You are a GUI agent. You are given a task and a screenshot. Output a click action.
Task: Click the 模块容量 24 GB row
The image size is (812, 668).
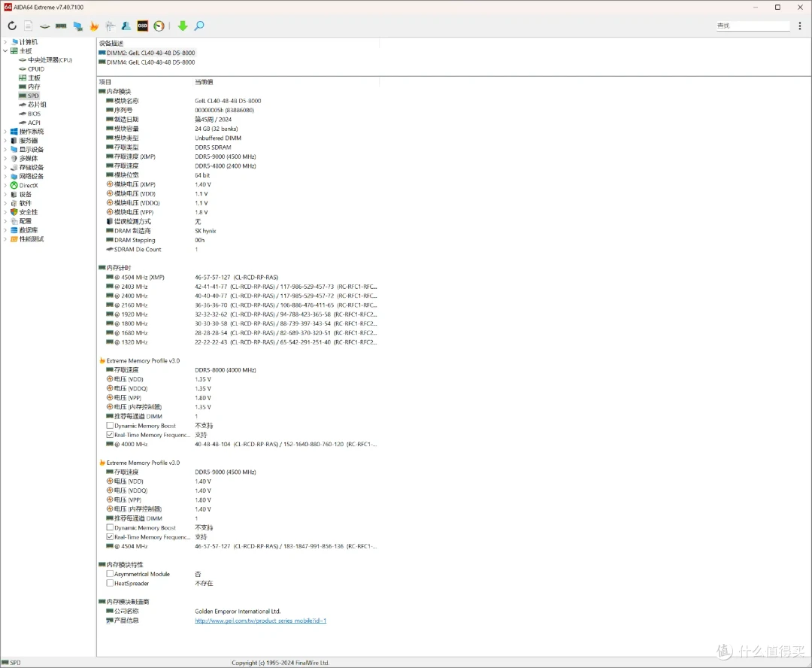pos(238,129)
